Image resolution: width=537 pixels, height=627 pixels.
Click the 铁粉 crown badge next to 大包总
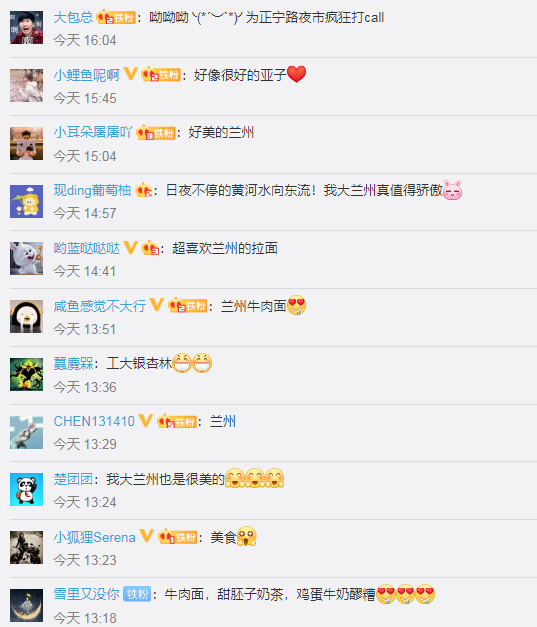(116, 17)
